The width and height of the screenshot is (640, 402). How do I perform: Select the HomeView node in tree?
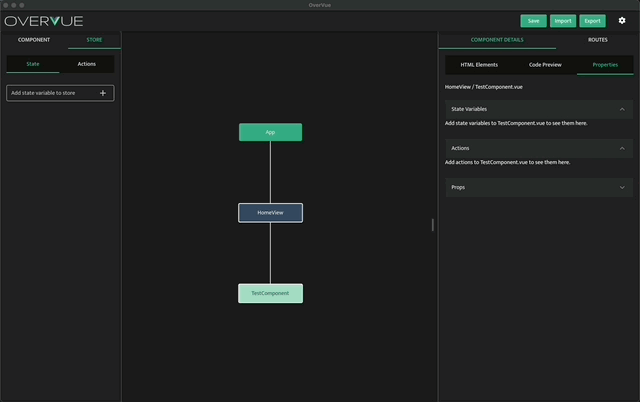[270, 213]
